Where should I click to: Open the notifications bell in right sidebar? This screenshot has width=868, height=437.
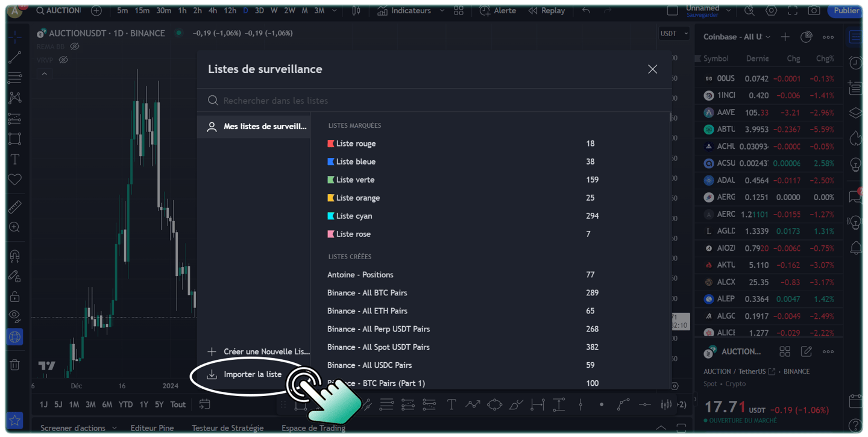(855, 247)
